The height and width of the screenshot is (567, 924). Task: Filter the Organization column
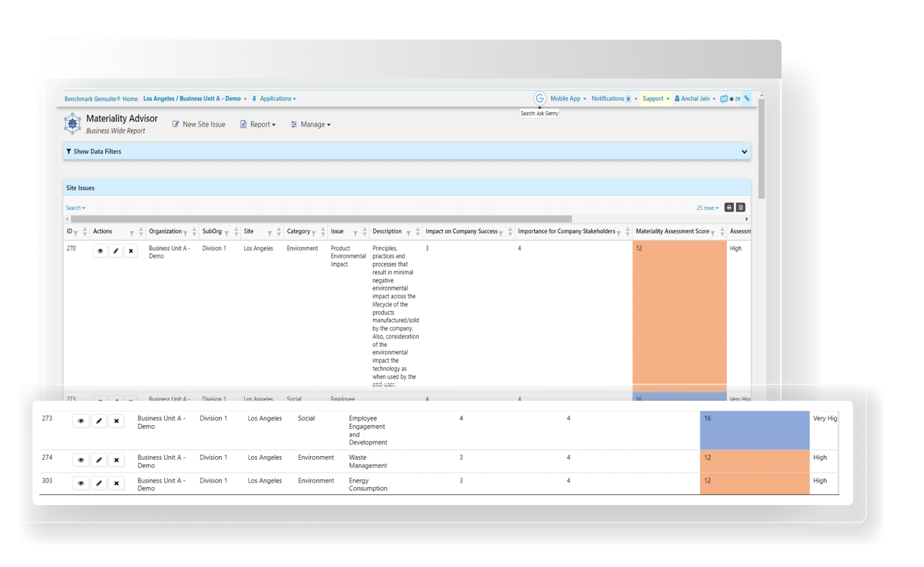coord(185,233)
